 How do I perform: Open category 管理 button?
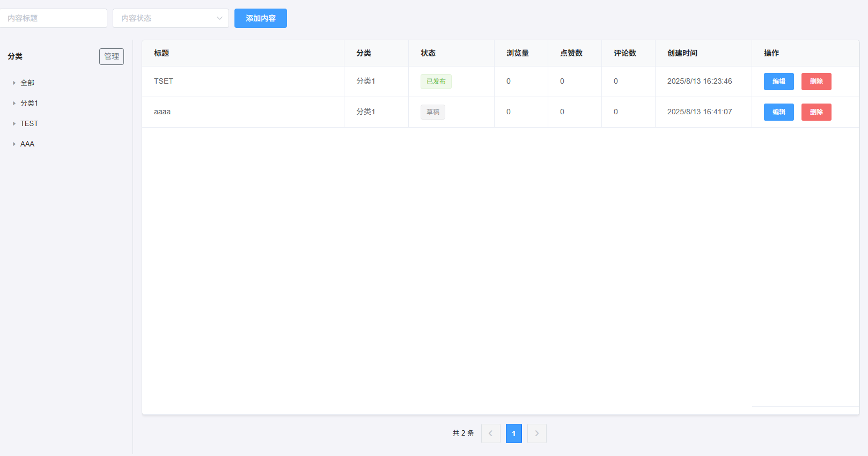pos(111,56)
